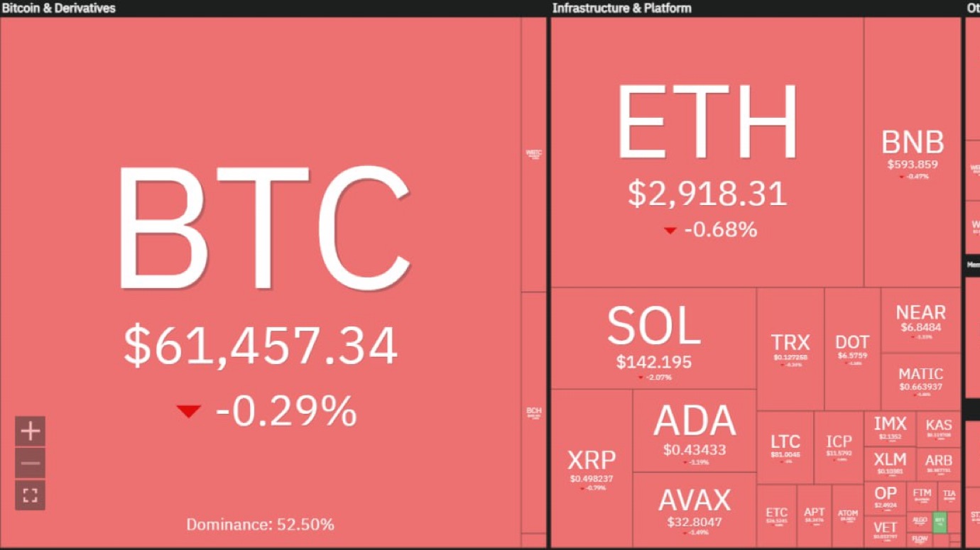The width and height of the screenshot is (980, 550).
Task: Select the small green tile
Action: tap(940, 522)
